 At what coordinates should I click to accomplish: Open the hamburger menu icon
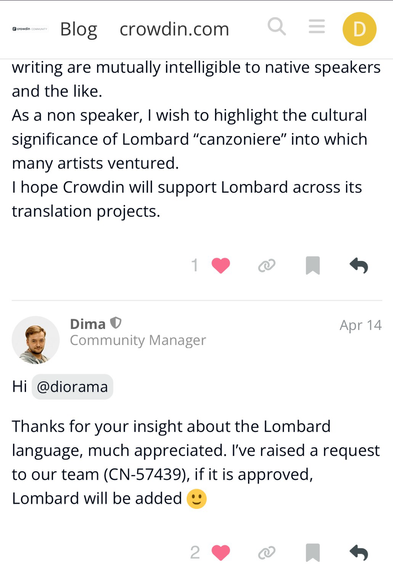(x=316, y=27)
